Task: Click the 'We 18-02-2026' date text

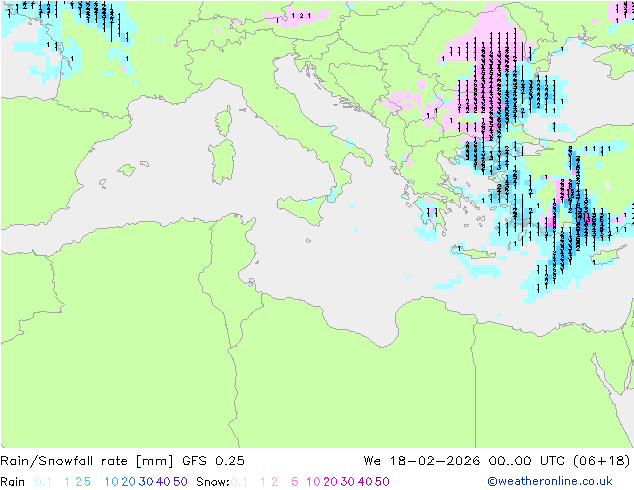Action: click(x=422, y=461)
